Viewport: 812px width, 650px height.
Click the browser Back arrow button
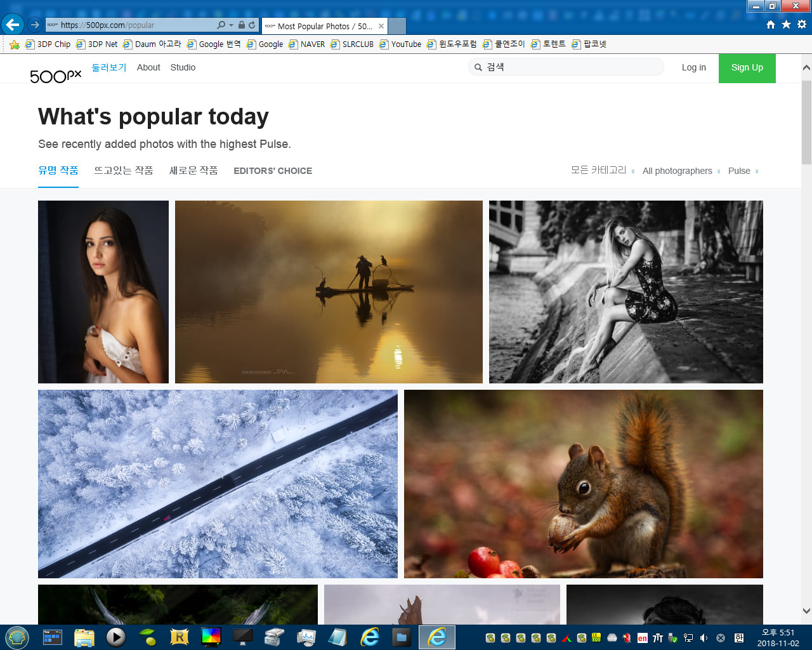tap(13, 25)
